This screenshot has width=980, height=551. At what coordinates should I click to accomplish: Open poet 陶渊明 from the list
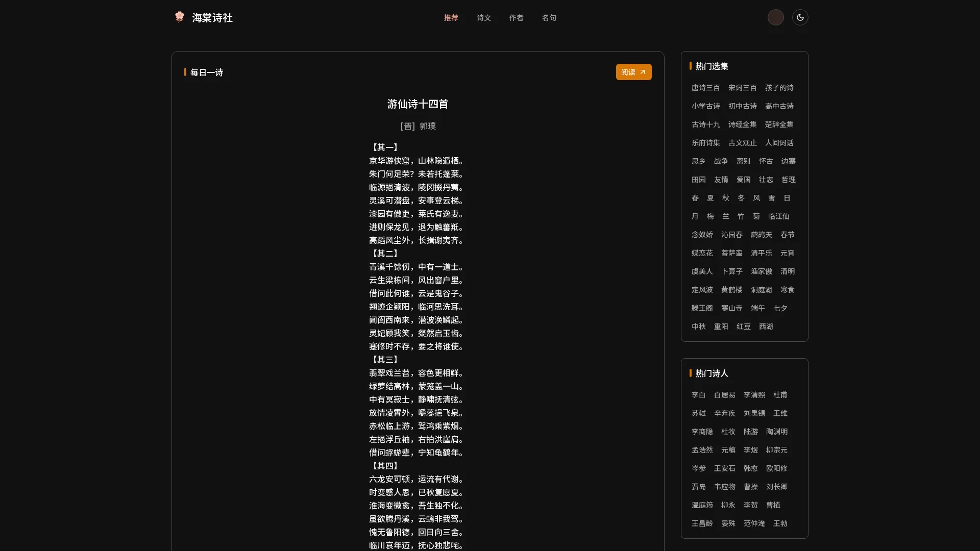pyautogui.click(x=776, y=432)
